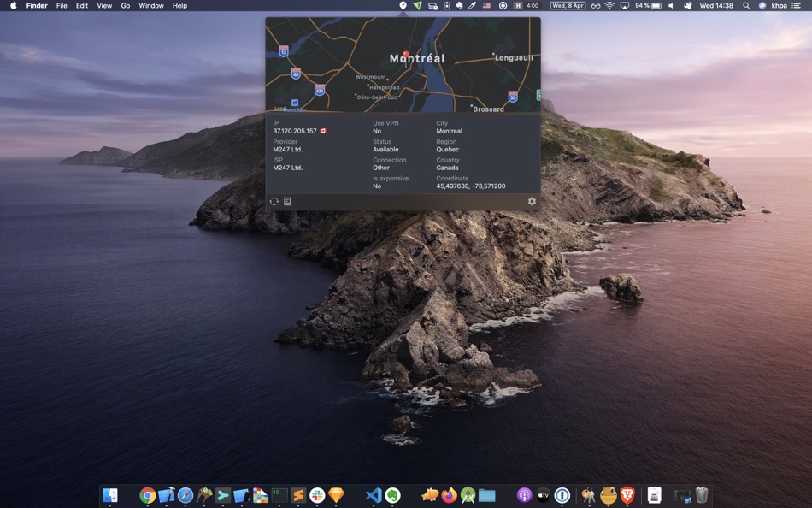Open Visual Studio Code in the Dock
The image size is (812, 508).
coord(374,495)
